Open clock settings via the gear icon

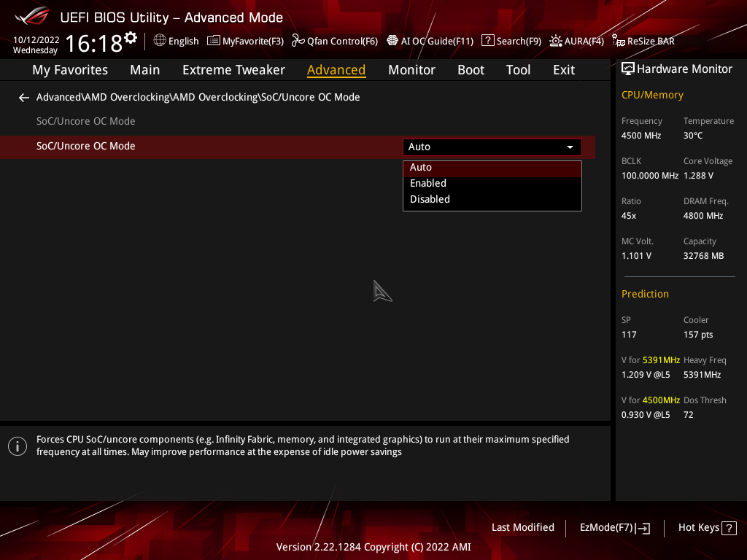[131, 37]
